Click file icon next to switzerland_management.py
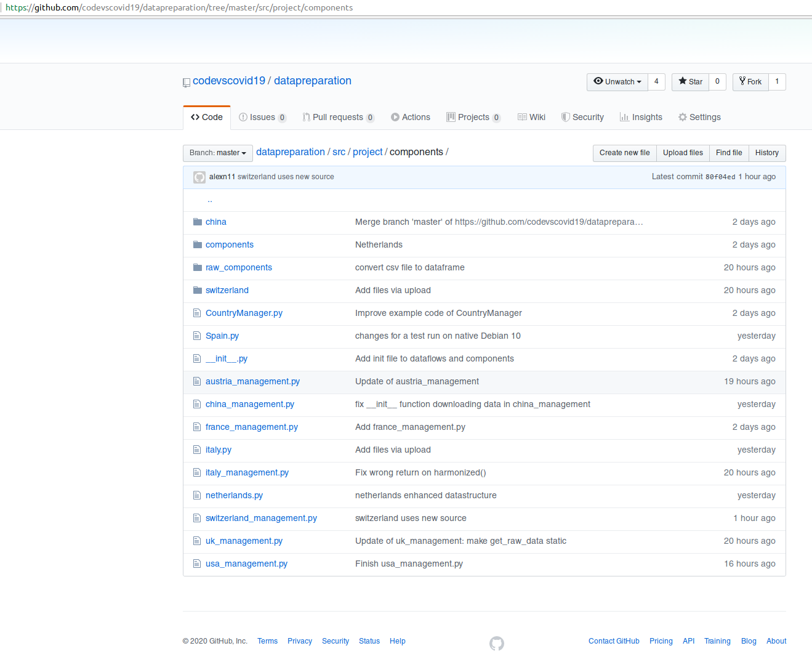The height and width of the screenshot is (667, 812). [x=197, y=518]
